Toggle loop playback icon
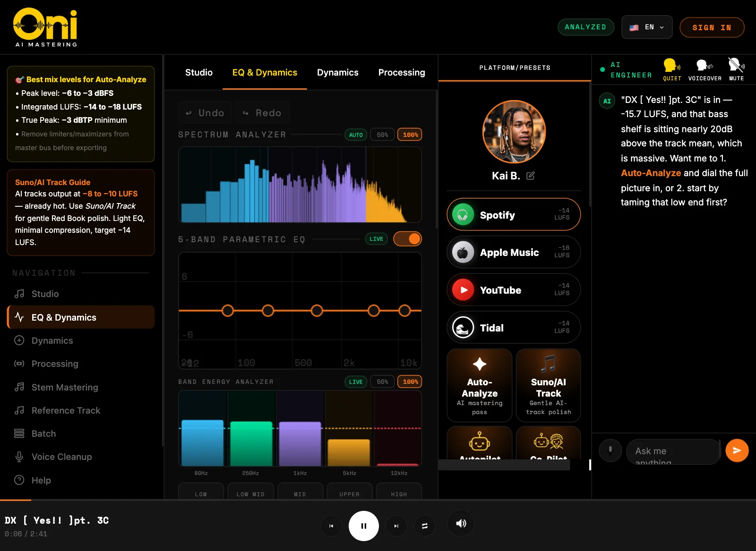This screenshot has height=551, width=756. click(x=425, y=526)
